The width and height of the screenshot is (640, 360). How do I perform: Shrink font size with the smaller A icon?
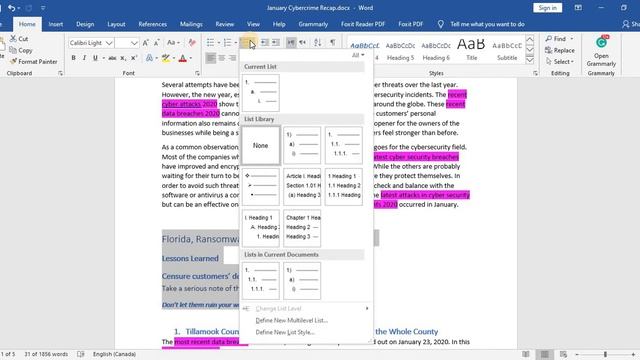[x=157, y=43]
